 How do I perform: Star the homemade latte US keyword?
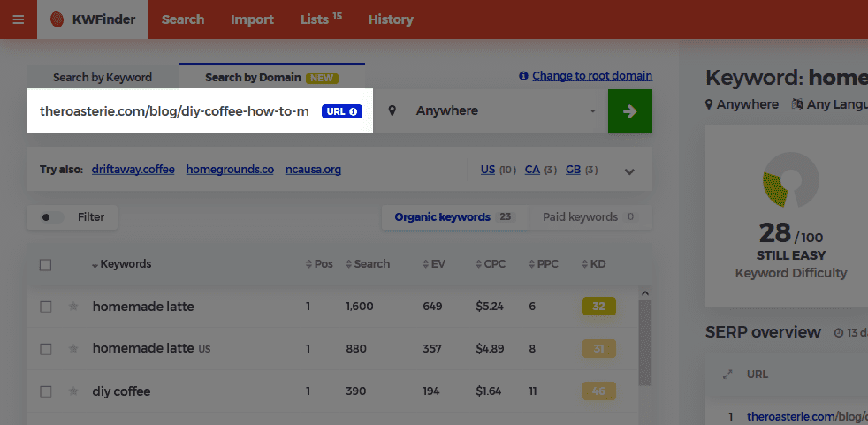coord(73,349)
